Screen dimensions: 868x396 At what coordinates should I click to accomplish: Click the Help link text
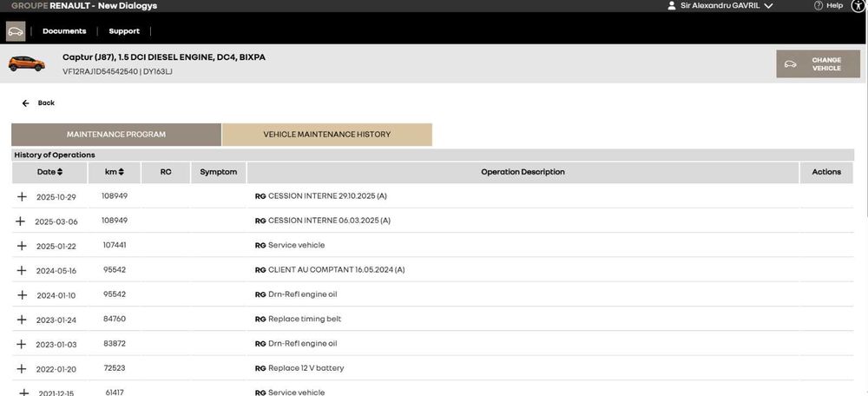click(834, 5)
